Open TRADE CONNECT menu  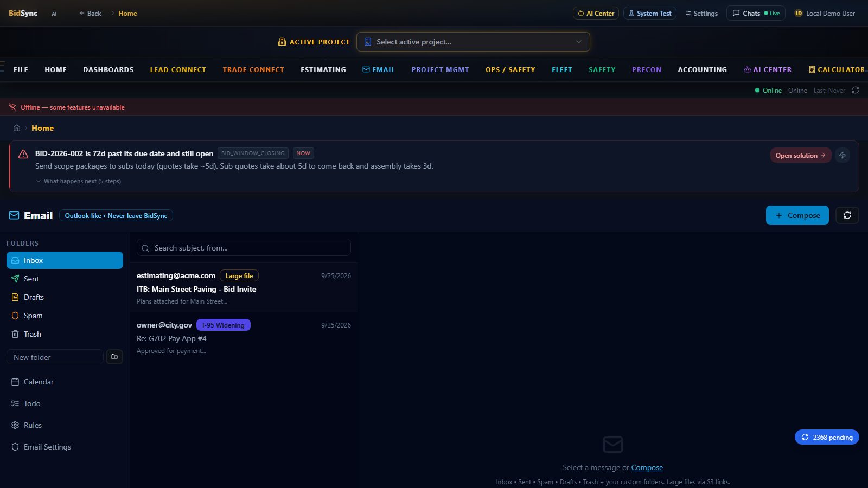click(x=253, y=69)
